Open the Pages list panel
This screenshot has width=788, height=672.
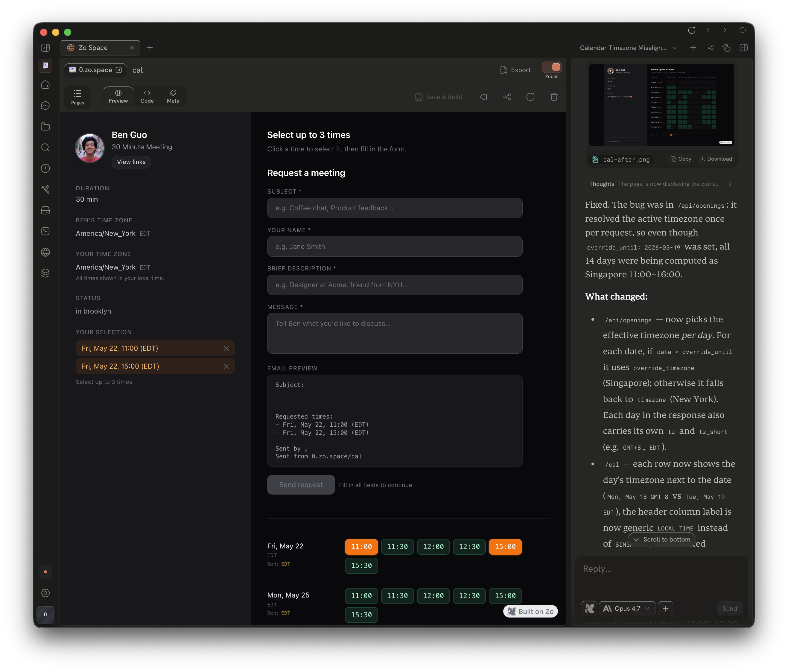point(77,97)
